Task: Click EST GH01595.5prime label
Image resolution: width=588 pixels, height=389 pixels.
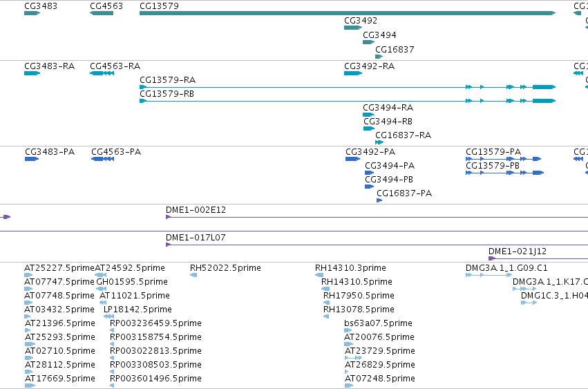Action: click(x=132, y=282)
